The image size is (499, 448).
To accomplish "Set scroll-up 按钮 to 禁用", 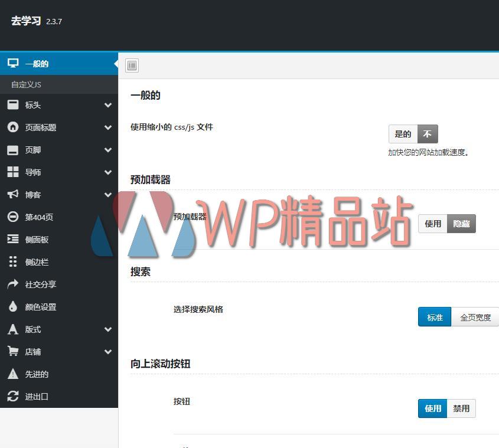I will (461, 408).
